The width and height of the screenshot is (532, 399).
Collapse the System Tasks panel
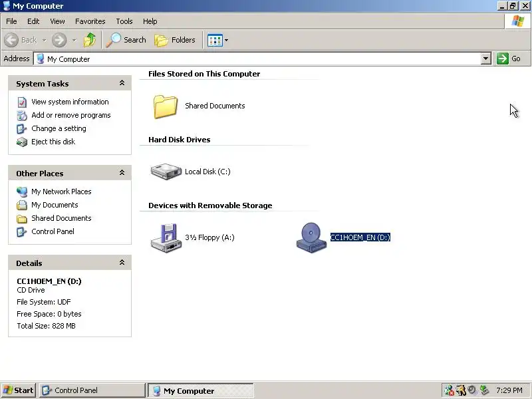click(x=122, y=83)
